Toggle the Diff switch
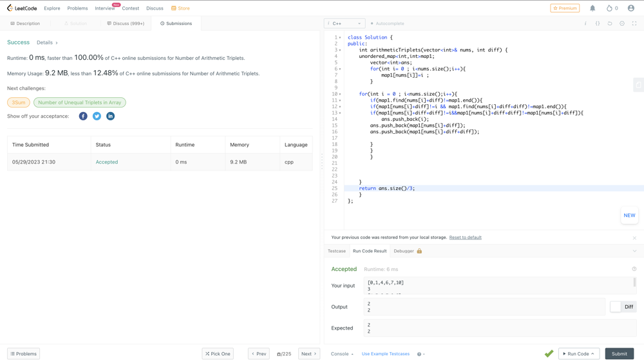This screenshot has height=363, width=644. 616,307
